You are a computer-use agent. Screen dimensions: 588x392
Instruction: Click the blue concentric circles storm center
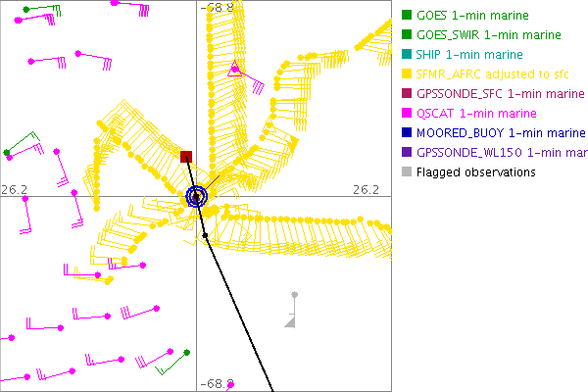coord(197,196)
